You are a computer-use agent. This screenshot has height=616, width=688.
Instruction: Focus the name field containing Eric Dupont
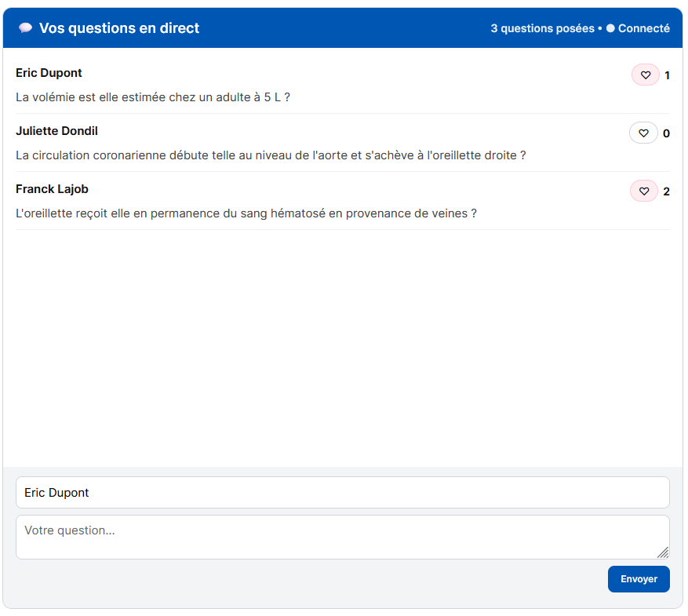click(342, 493)
